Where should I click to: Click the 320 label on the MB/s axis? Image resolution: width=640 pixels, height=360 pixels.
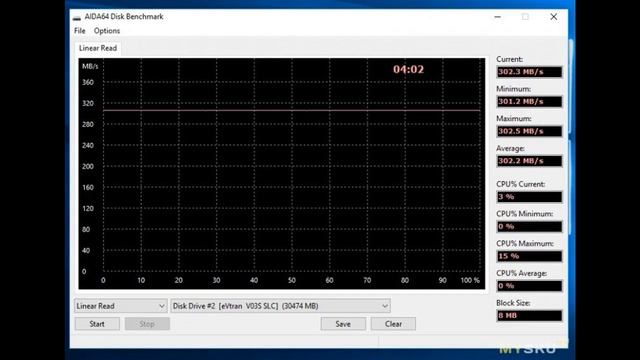pyautogui.click(x=88, y=103)
